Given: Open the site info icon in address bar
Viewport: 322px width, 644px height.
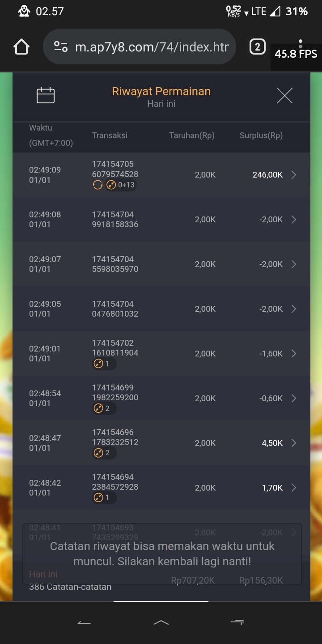Looking at the screenshot, I should [x=61, y=47].
